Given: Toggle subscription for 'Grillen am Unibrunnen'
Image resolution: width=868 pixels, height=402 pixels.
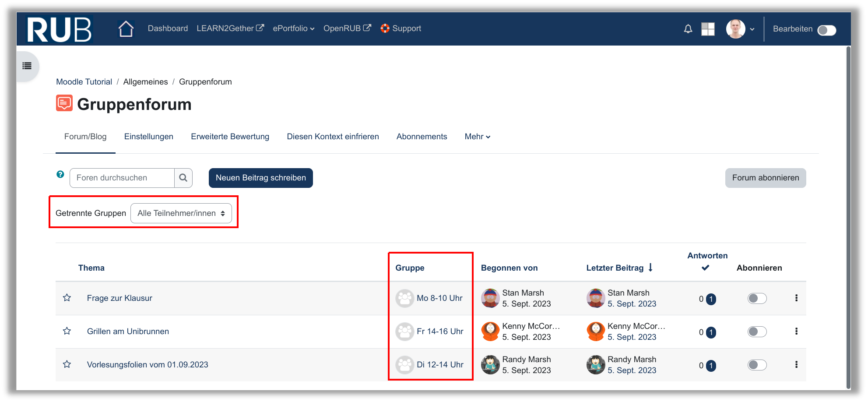Looking at the screenshot, I should coord(757,331).
